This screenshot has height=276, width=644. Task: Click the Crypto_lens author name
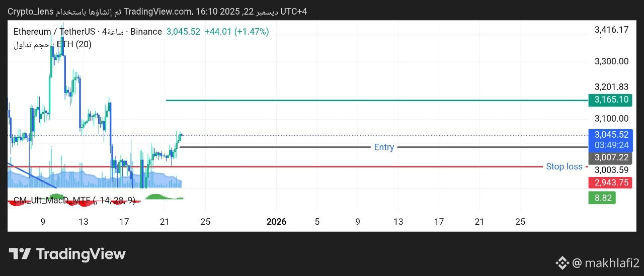tap(31, 11)
